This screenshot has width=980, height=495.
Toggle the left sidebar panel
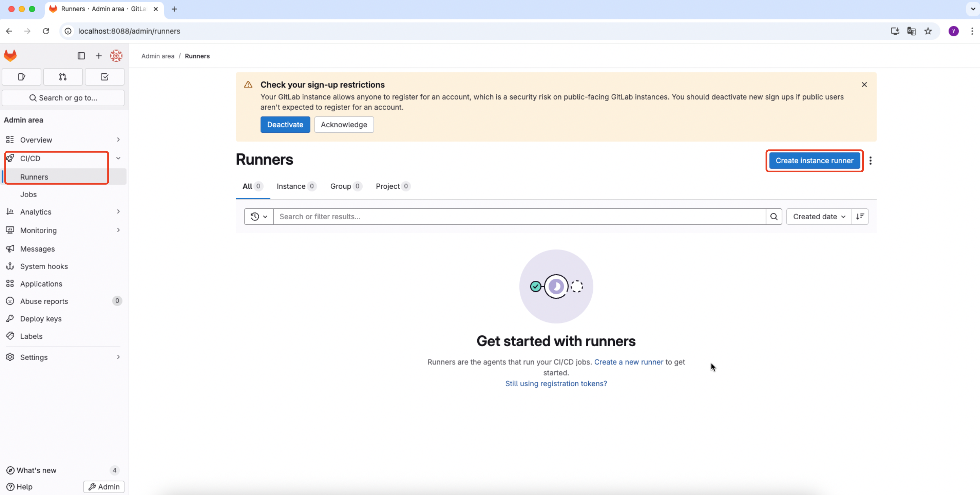point(81,55)
